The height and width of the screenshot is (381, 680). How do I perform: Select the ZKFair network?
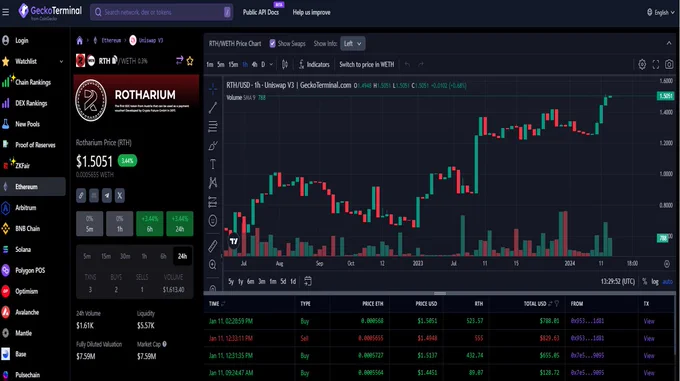pyautogui.click(x=23, y=166)
